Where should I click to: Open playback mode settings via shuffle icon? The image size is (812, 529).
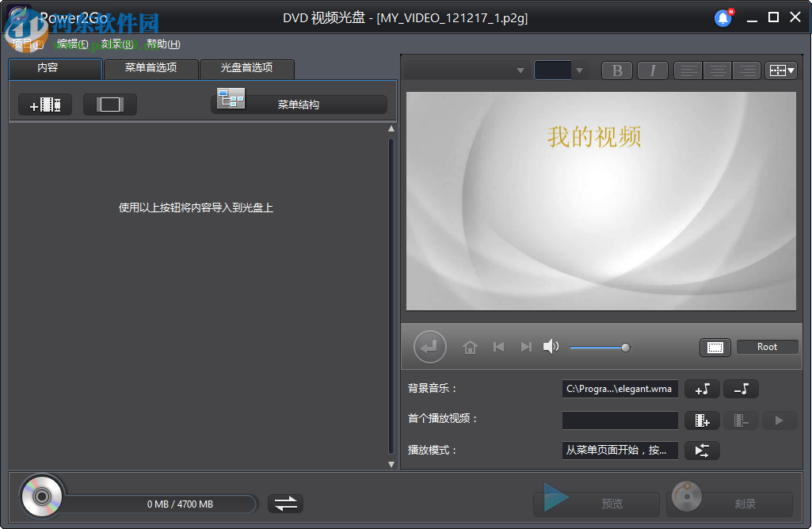[702, 450]
